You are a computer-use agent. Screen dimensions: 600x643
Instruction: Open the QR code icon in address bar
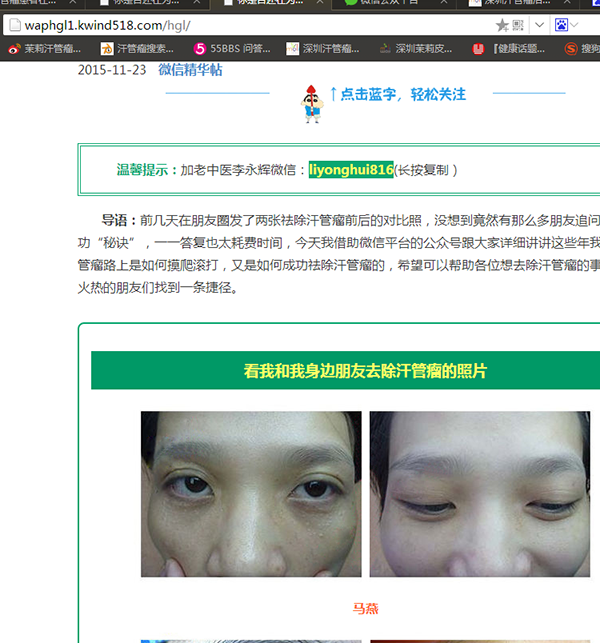click(518, 25)
